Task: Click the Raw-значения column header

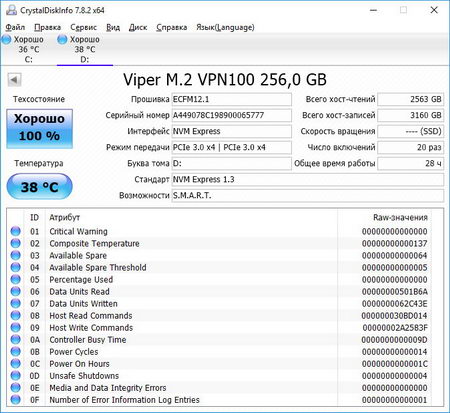Action: [400, 218]
